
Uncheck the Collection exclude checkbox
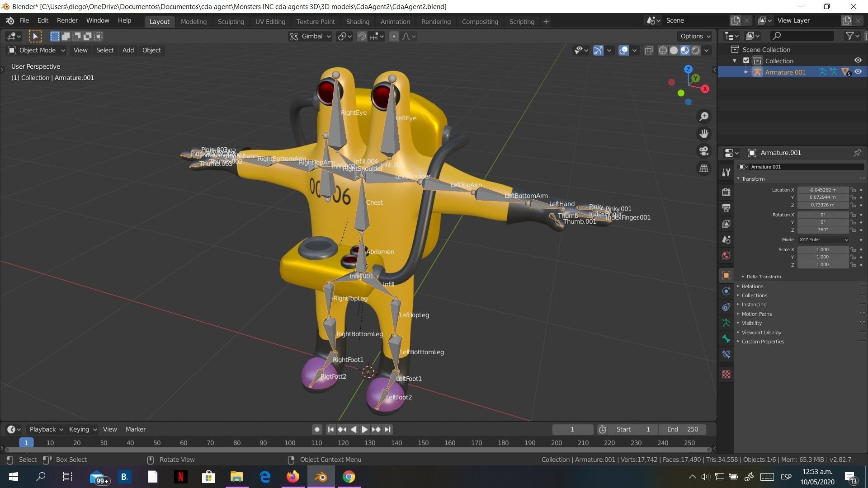point(746,61)
